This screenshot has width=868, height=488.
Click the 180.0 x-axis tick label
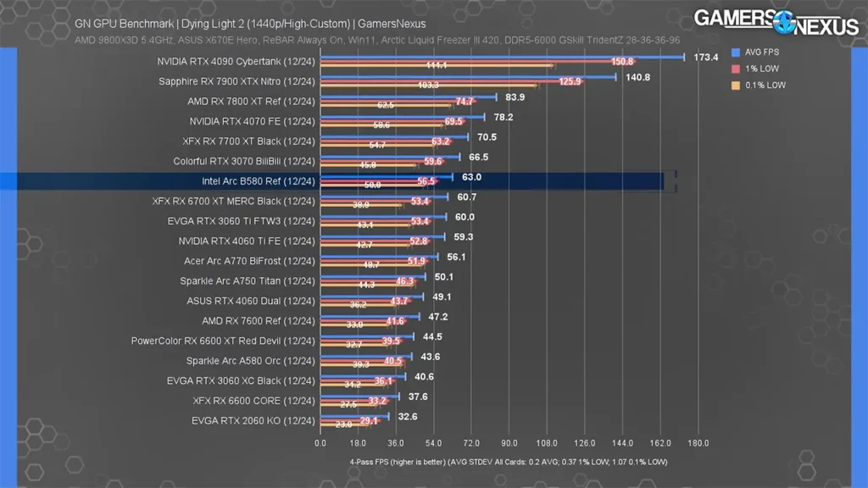698,443
